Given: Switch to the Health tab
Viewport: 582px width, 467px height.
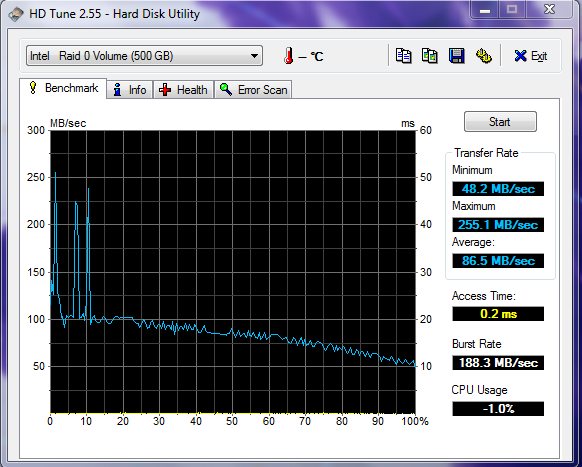Looking at the screenshot, I should pyautogui.click(x=183, y=90).
